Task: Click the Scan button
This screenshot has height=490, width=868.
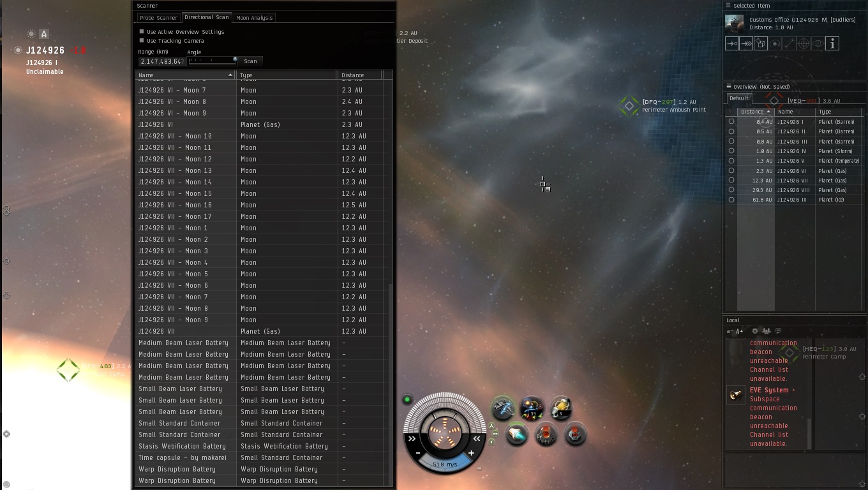Action: (250, 61)
